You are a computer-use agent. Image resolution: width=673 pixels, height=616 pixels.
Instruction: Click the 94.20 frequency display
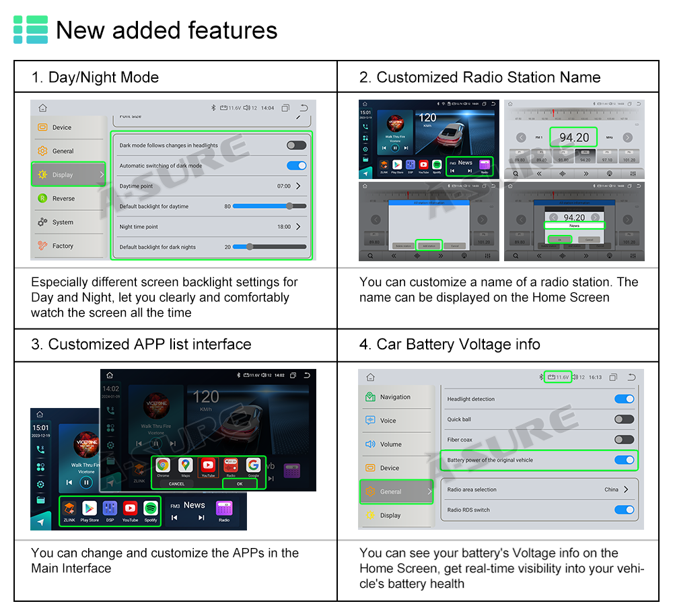(x=574, y=137)
